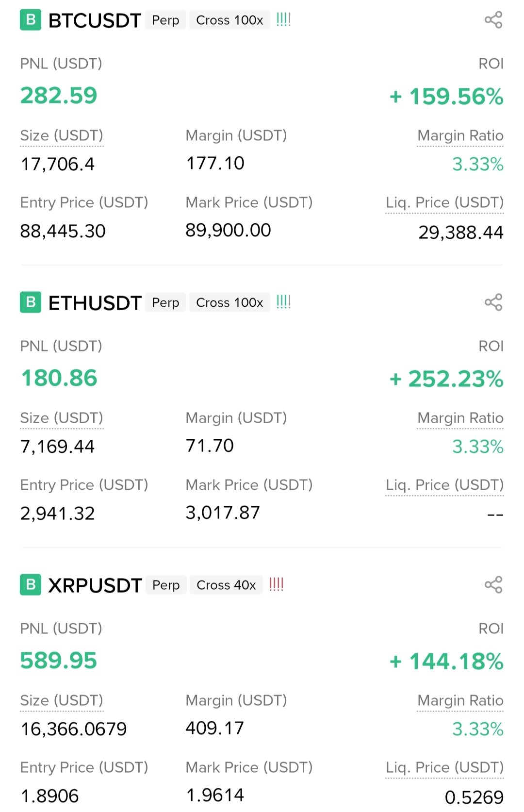The width and height of the screenshot is (524, 812).
Task: Share the BTCUSDT position
Action: pyautogui.click(x=493, y=20)
